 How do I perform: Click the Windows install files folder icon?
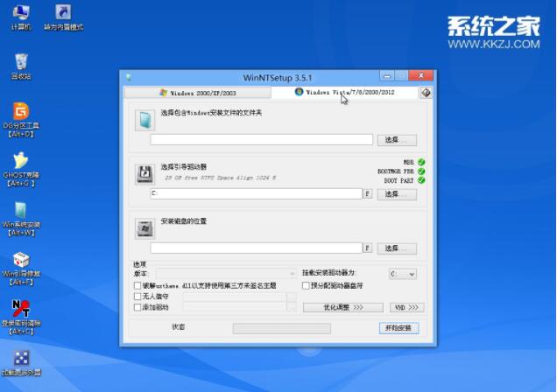tap(145, 120)
